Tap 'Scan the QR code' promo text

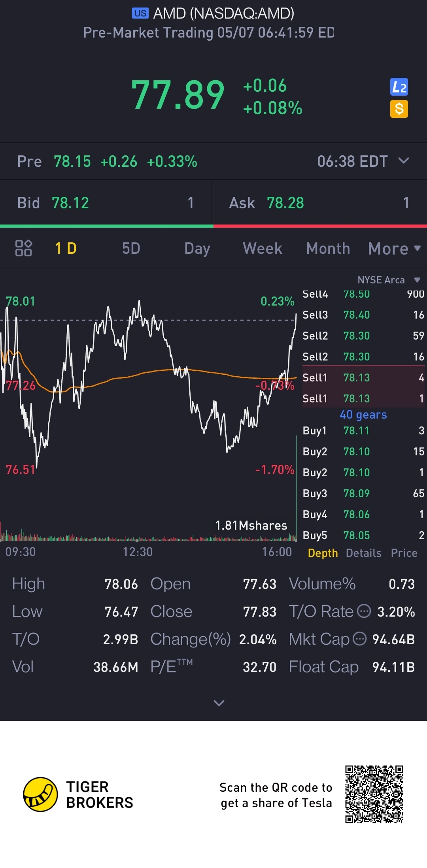[276, 795]
